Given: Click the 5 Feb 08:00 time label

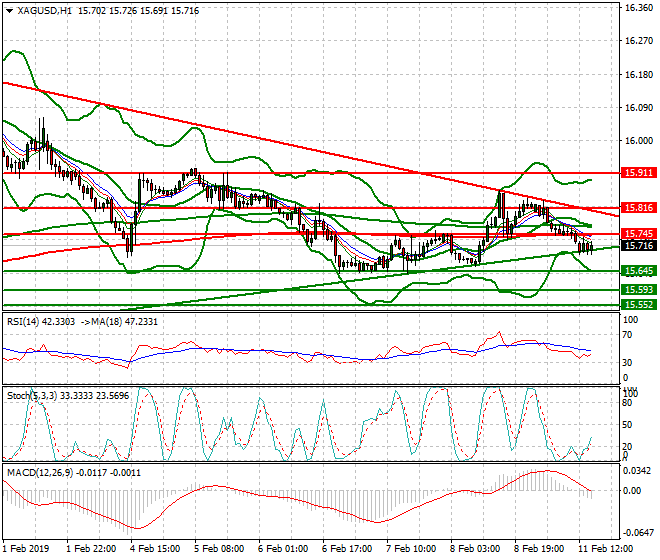Looking at the screenshot, I should (x=219, y=549).
